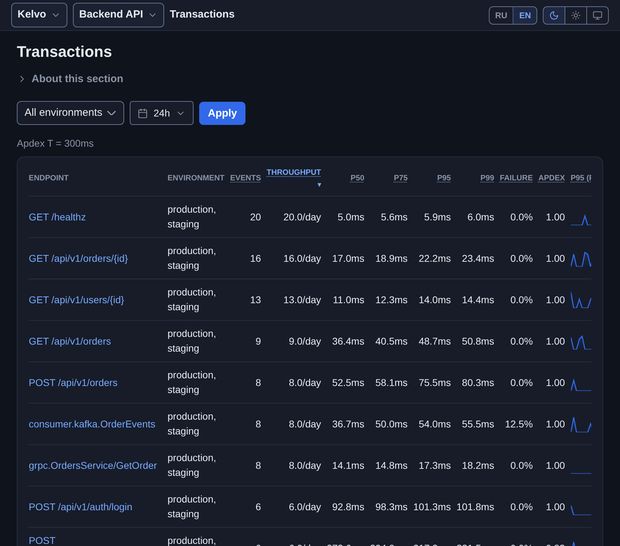Click 13.0/day throughput value

pos(302,300)
